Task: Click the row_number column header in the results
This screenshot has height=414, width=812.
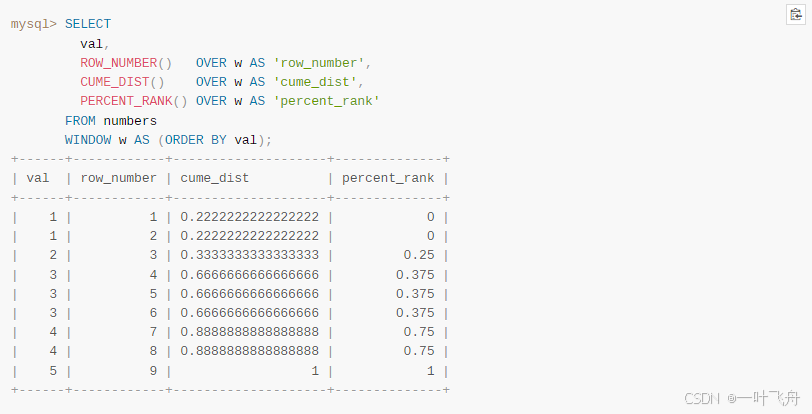Action: [118, 178]
